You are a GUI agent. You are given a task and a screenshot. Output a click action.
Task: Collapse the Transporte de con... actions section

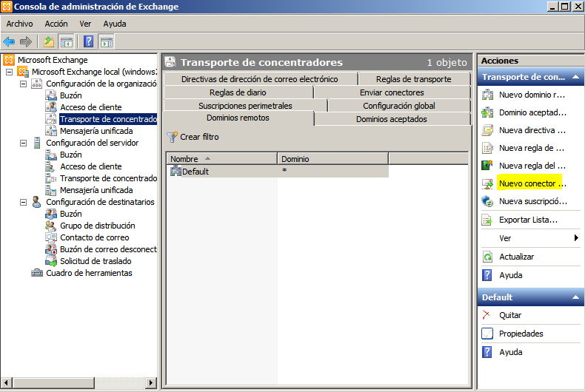click(575, 77)
